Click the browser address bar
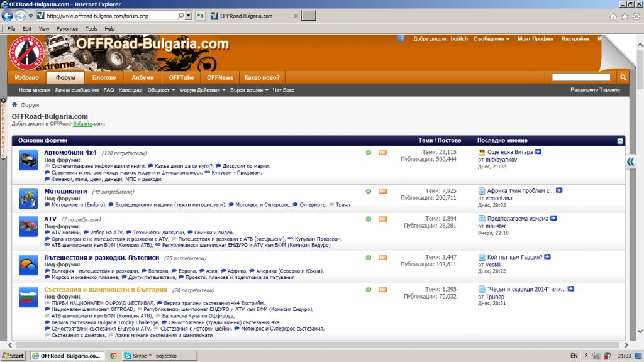Screen dimensions: 644x362 110,16
